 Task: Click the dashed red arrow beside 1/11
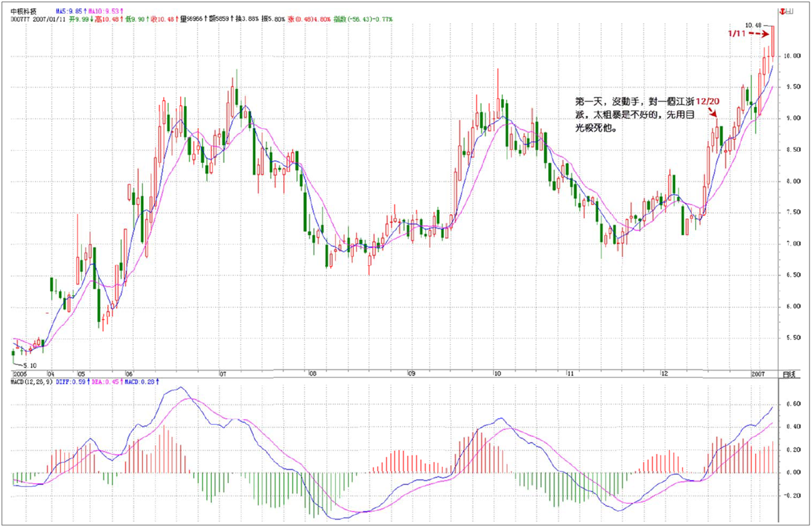pyautogui.click(x=758, y=33)
